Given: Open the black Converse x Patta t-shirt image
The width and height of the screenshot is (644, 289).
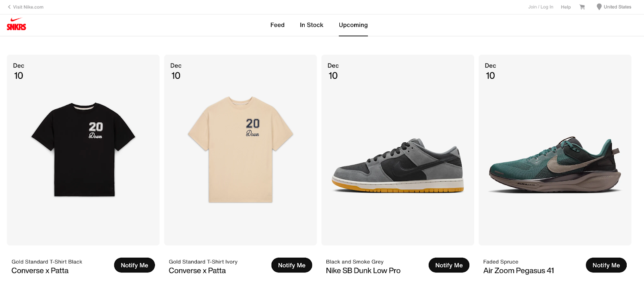Looking at the screenshot, I should pos(83,150).
